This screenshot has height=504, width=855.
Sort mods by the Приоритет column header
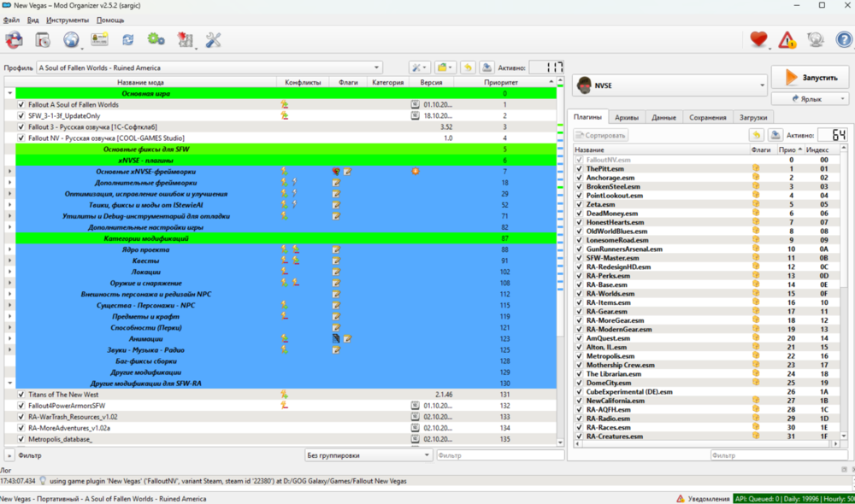[500, 82]
